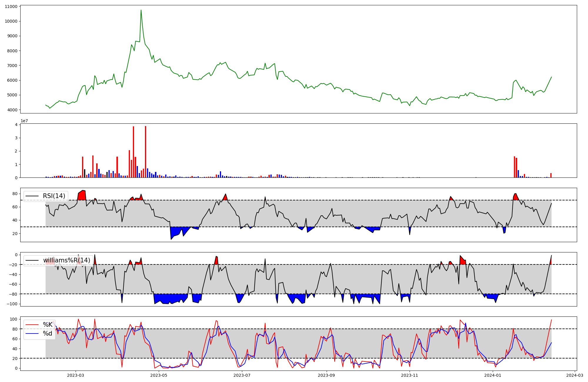Click blue %d line swatch in legend

pos(32,334)
